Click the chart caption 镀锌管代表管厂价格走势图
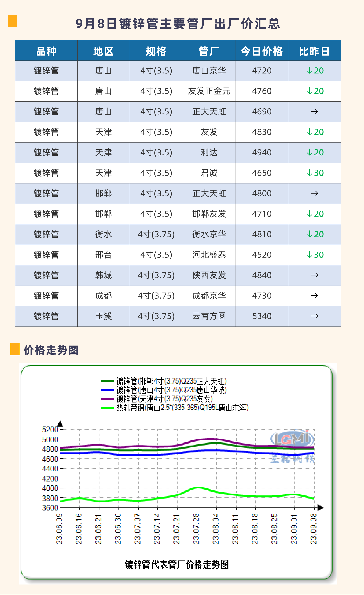This screenshot has width=364, height=595. pos(177,565)
